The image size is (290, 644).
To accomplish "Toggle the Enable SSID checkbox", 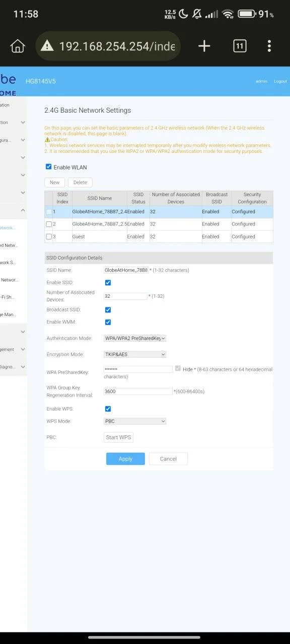I will click(x=108, y=283).
